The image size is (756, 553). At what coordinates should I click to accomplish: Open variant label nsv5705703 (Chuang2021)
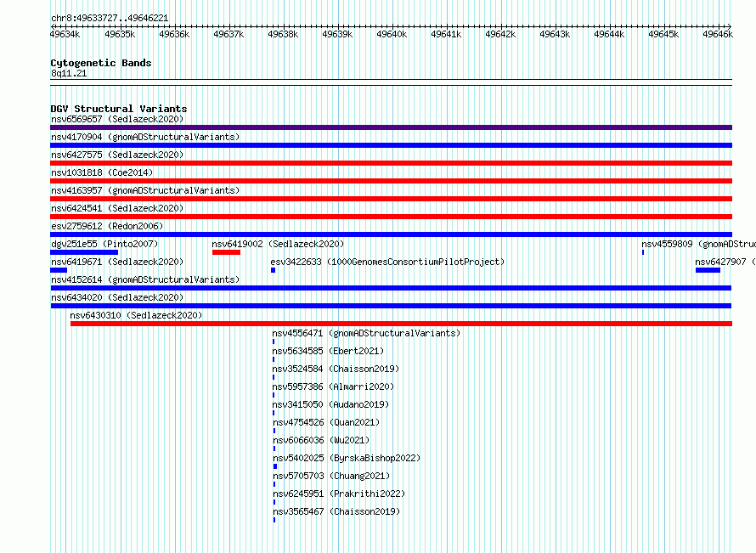click(x=331, y=476)
